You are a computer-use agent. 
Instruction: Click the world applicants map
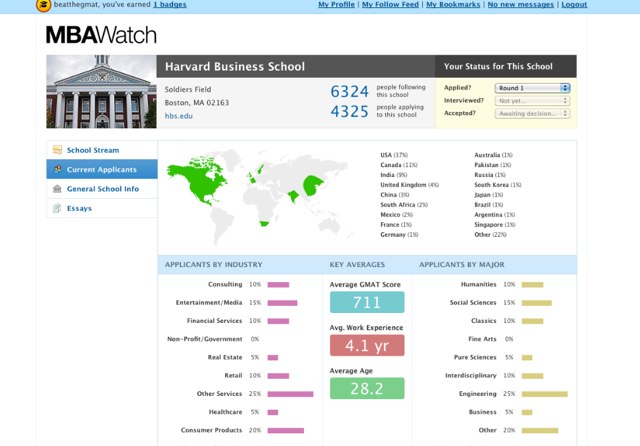tap(259, 197)
